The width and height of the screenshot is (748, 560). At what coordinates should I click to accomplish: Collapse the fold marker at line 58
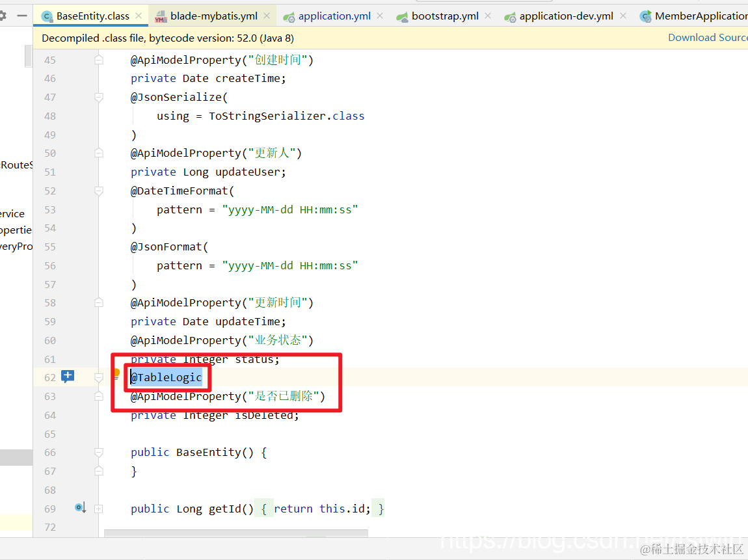point(99,303)
